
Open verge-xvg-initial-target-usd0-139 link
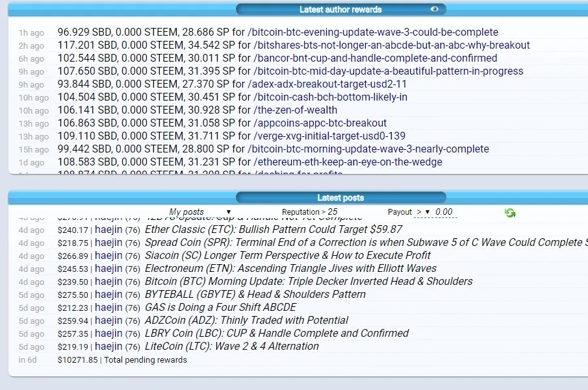(x=329, y=136)
